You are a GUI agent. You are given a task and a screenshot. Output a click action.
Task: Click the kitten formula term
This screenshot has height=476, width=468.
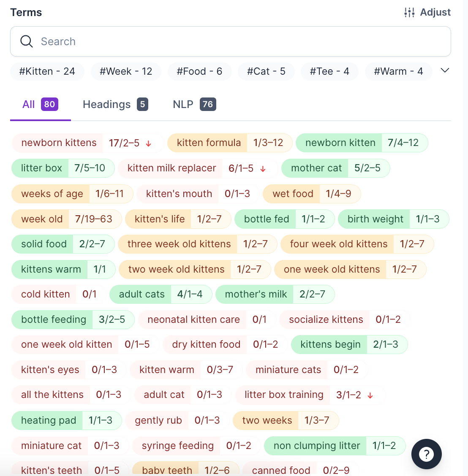click(x=209, y=143)
